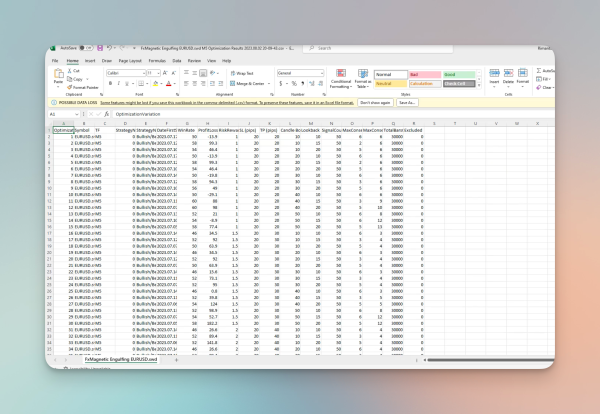Switch to the Formulas tab
Image resolution: width=600 pixels, height=414 pixels.
click(157, 60)
